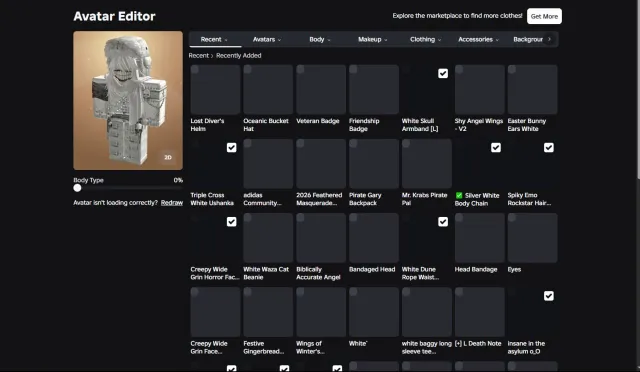
Task: Select the Lost Diver's Helm checkbox circle
Action: (195, 69)
